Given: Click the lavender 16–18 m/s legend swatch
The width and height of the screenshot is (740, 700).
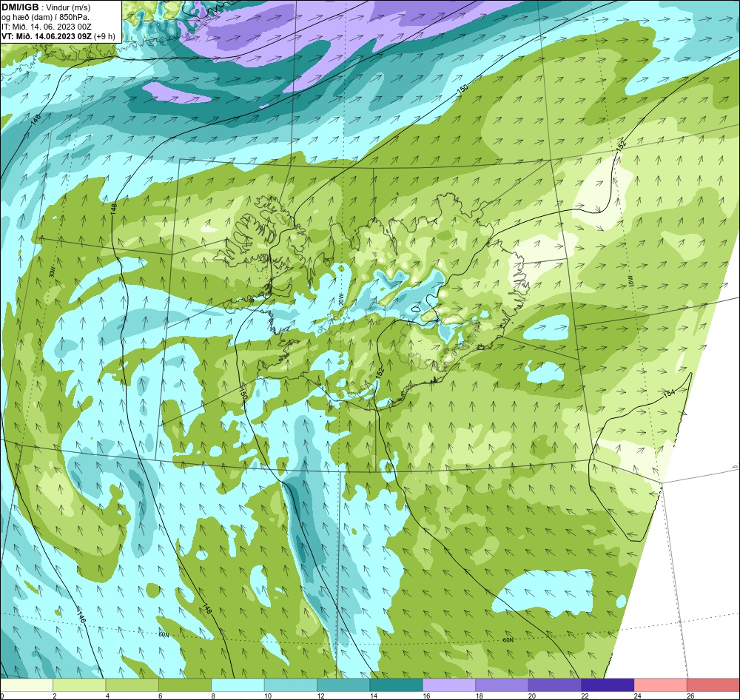Looking at the screenshot, I should (449, 685).
